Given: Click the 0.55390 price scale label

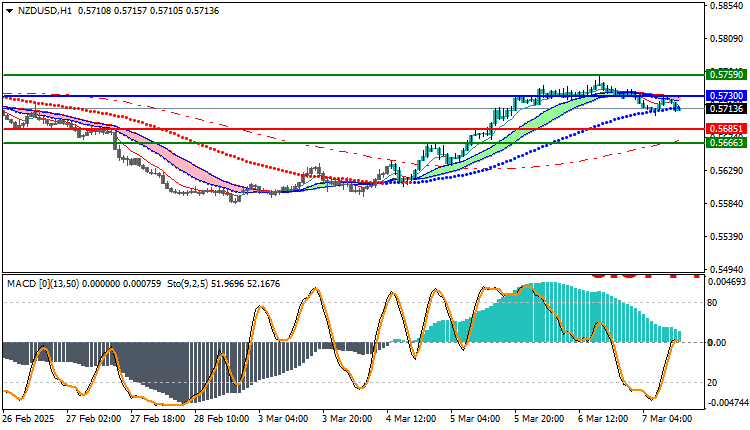Looking at the screenshot, I should pyautogui.click(x=727, y=237).
